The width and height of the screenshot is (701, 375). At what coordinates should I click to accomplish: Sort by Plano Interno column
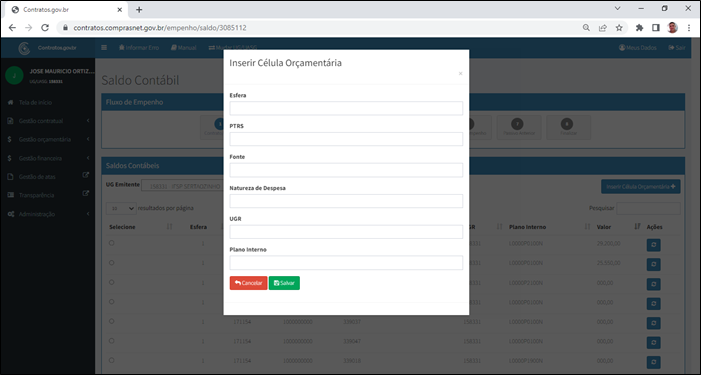549,227
